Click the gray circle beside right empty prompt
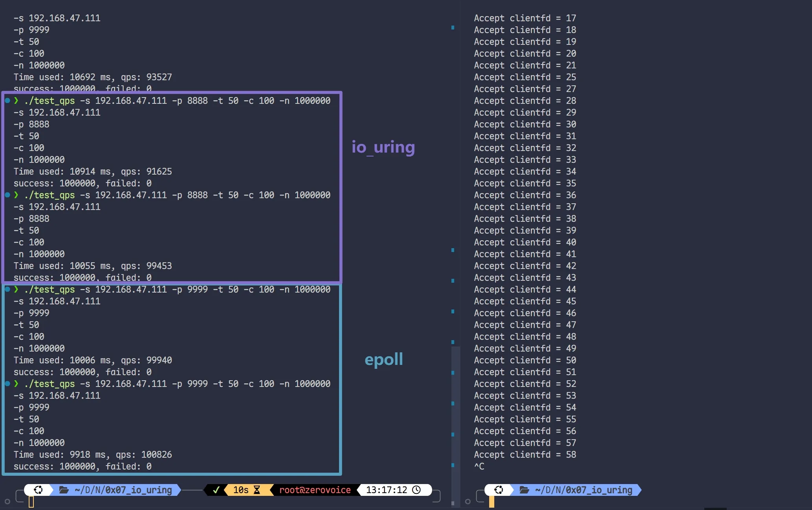Screen dimensions: 812x510 pos(468,501)
